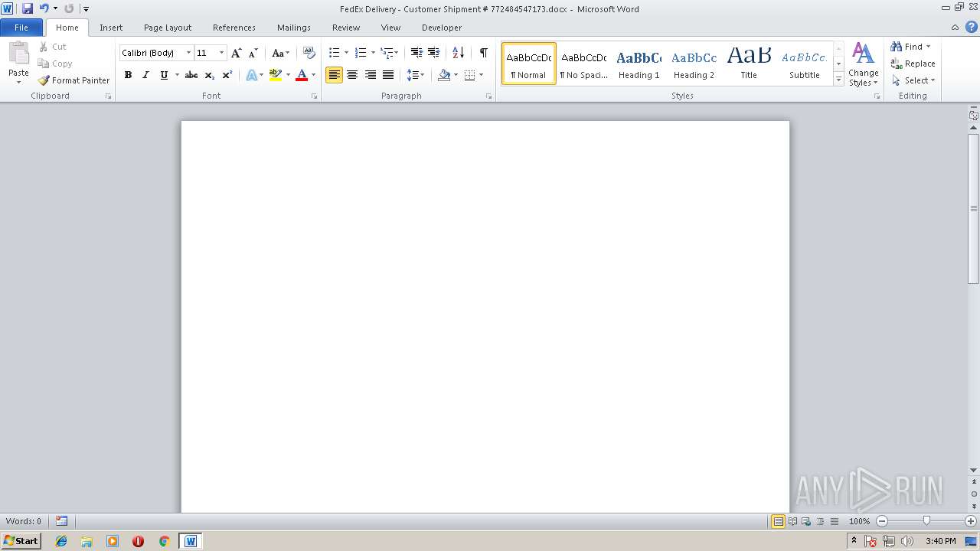Apply the Heading 1 style
Viewport: 980px width, 551px height.
point(639,64)
